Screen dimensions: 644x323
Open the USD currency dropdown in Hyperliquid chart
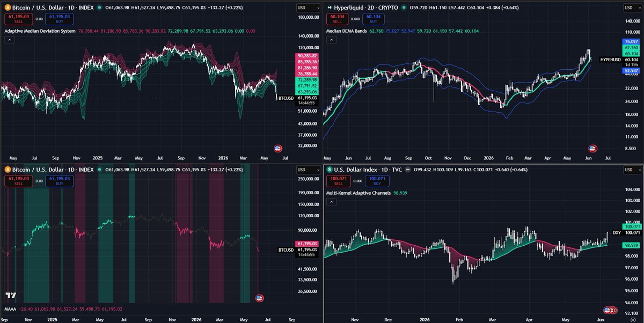click(632, 8)
